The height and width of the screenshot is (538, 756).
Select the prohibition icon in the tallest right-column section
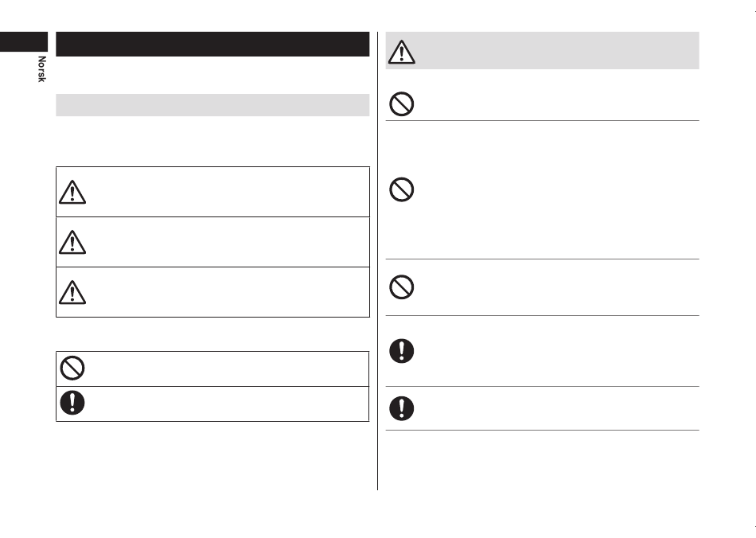pos(402,189)
